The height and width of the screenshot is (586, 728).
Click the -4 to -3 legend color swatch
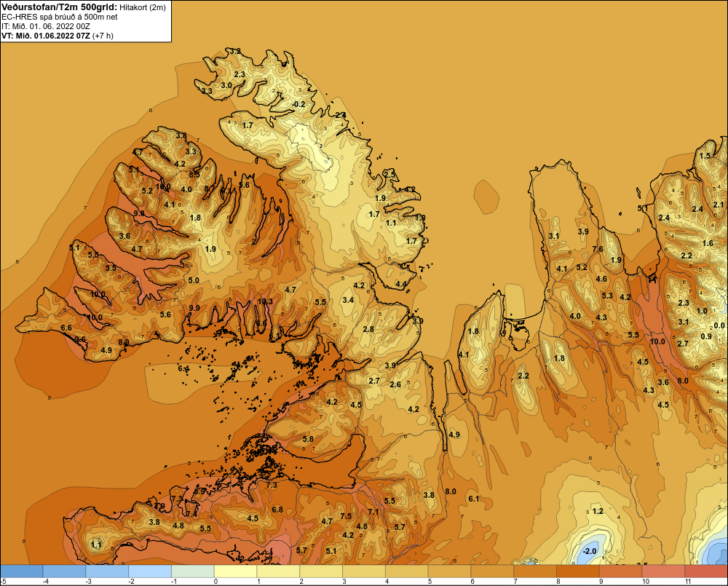click(x=64, y=571)
